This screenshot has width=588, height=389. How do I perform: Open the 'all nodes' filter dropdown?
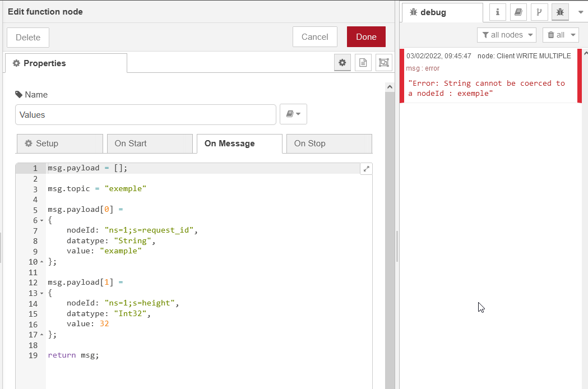507,35
